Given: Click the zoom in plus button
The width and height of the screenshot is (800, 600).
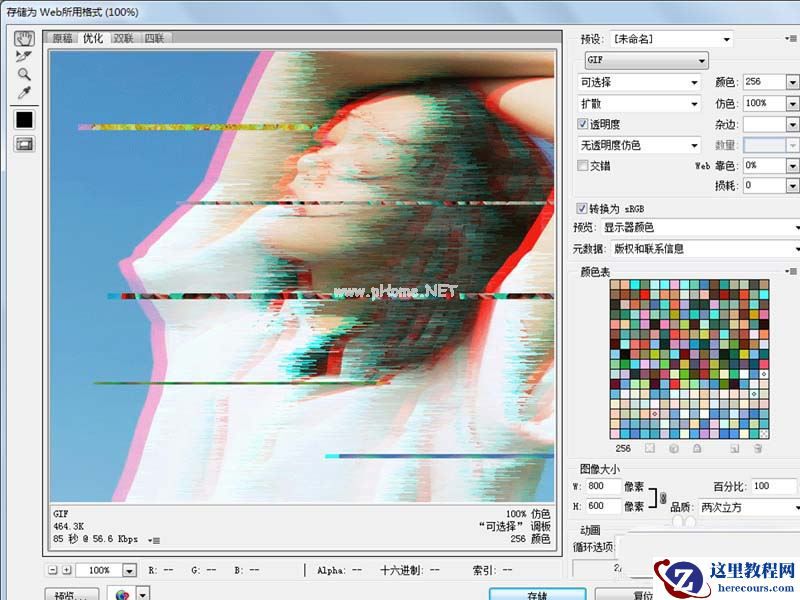Looking at the screenshot, I should point(67,570).
